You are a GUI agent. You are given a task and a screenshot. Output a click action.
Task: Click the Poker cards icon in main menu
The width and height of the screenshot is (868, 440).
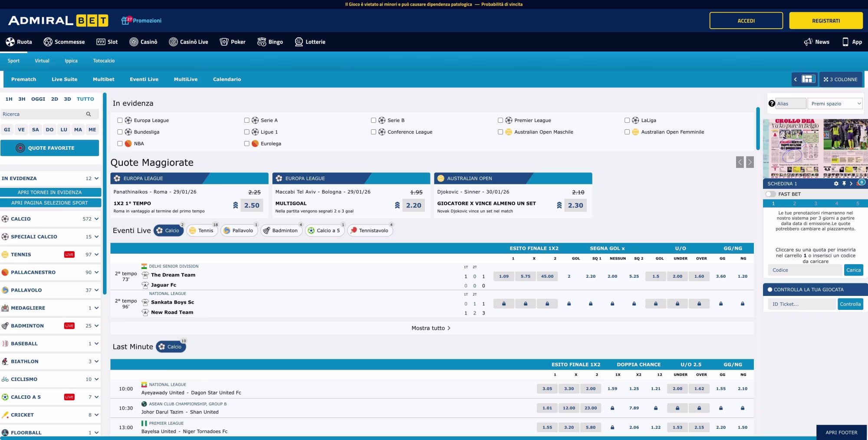224,42
